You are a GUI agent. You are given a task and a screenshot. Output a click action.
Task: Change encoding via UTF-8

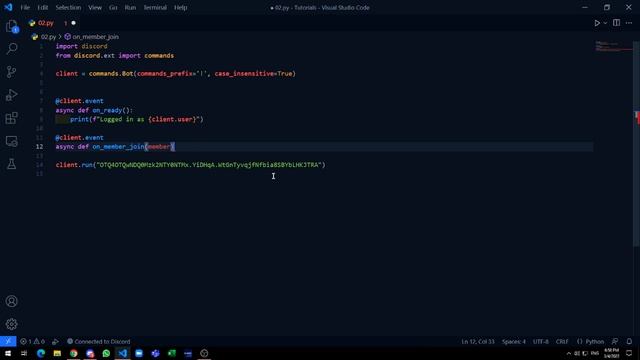(x=541, y=341)
